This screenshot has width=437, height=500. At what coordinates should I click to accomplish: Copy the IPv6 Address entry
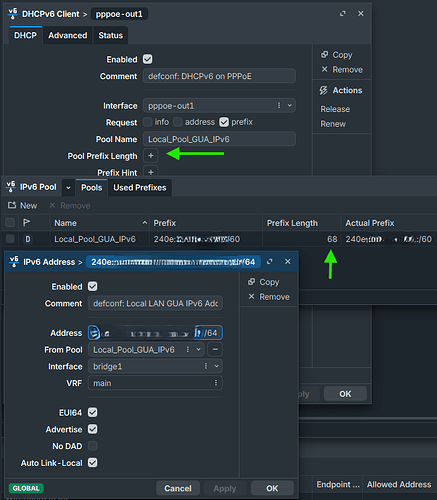click(264, 282)
